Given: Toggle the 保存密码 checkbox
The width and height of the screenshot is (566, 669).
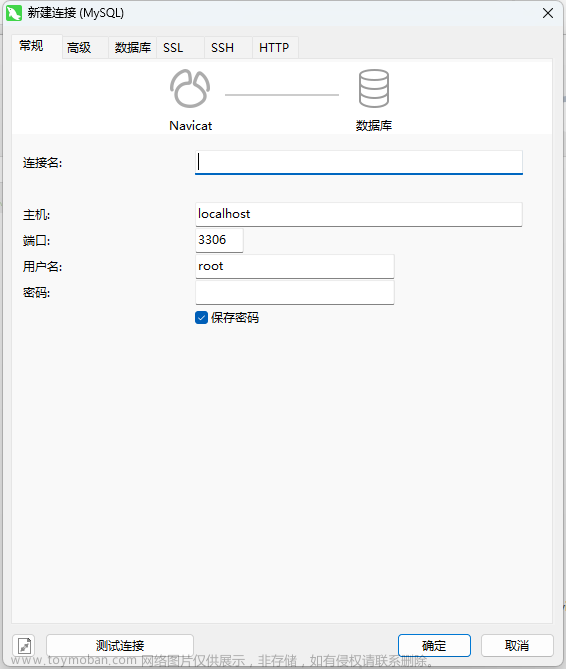Looking at the screenshot, I should [201, 317].
